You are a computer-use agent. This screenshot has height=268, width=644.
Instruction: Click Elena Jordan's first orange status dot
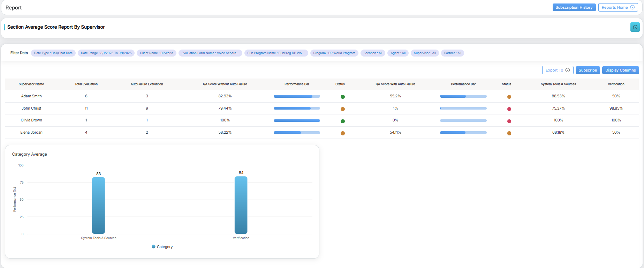click(x=343, y=133)
